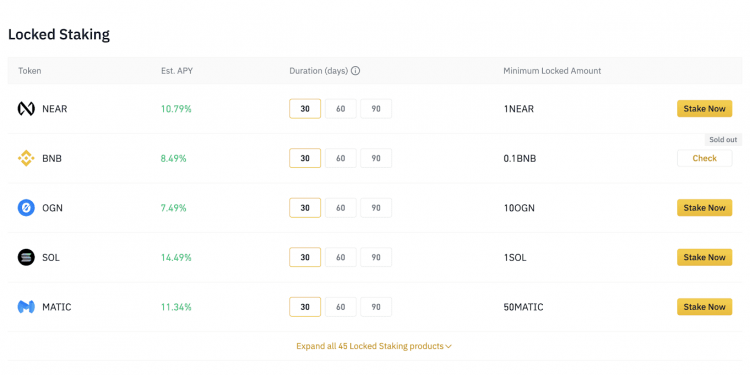The image size is (750, 375).
Task: Select 30 days duration for MATIC
Action: [305, 307]
